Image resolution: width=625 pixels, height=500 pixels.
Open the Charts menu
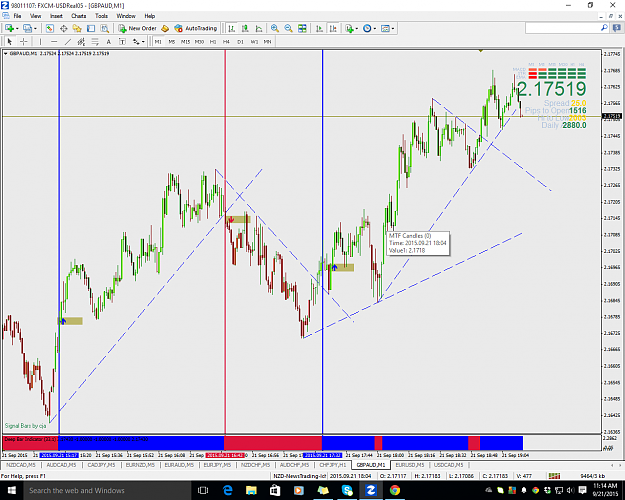(x=79, y=16)
